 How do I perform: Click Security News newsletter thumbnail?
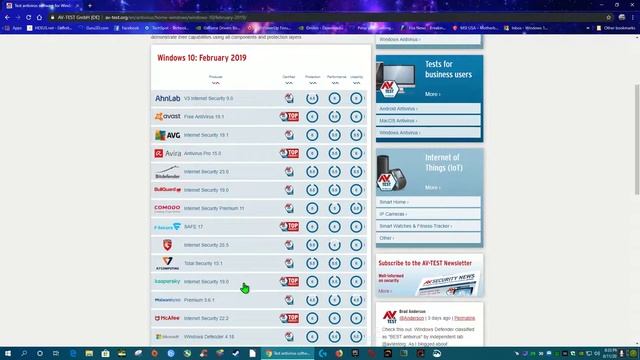point(447,284)
